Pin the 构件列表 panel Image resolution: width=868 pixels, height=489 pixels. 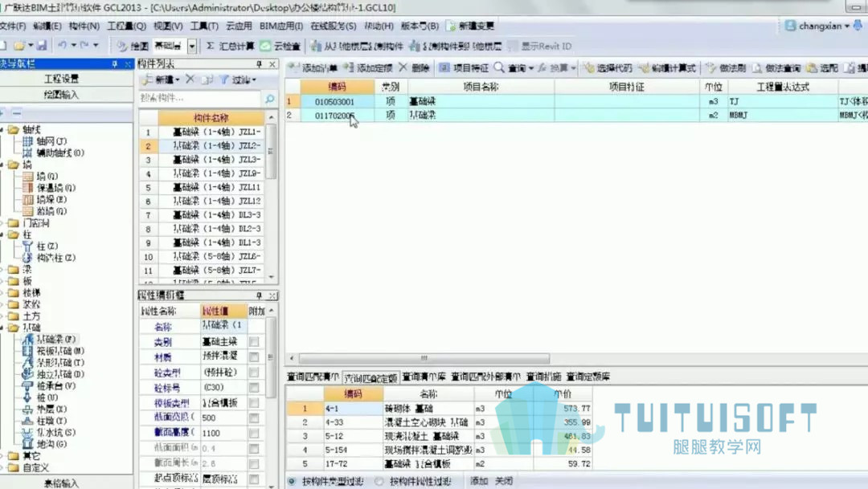[x=259, y=64]
